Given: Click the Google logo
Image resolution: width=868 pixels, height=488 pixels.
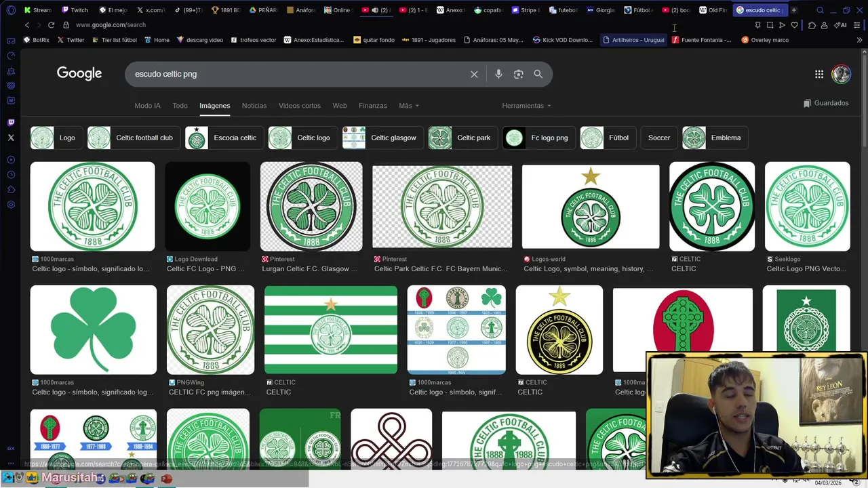Looking at the screenshot, I should tap(79, 73).
